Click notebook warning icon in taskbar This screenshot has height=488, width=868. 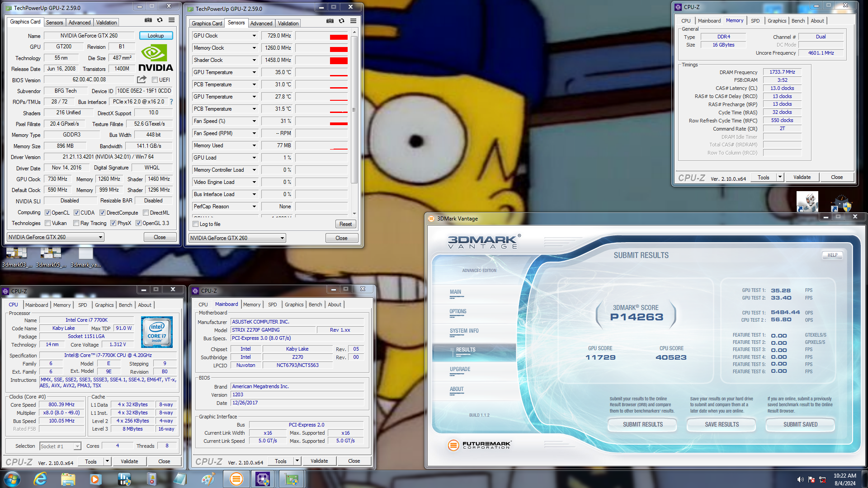[x=151, y=479]
